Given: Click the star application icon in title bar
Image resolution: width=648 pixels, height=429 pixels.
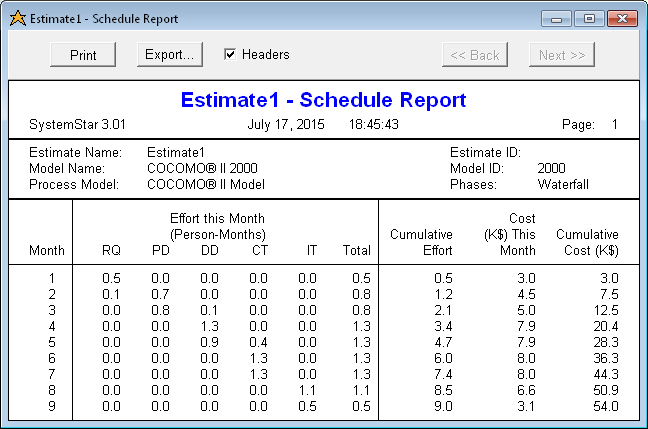Looking at the screenshot, I should point(18,19).
